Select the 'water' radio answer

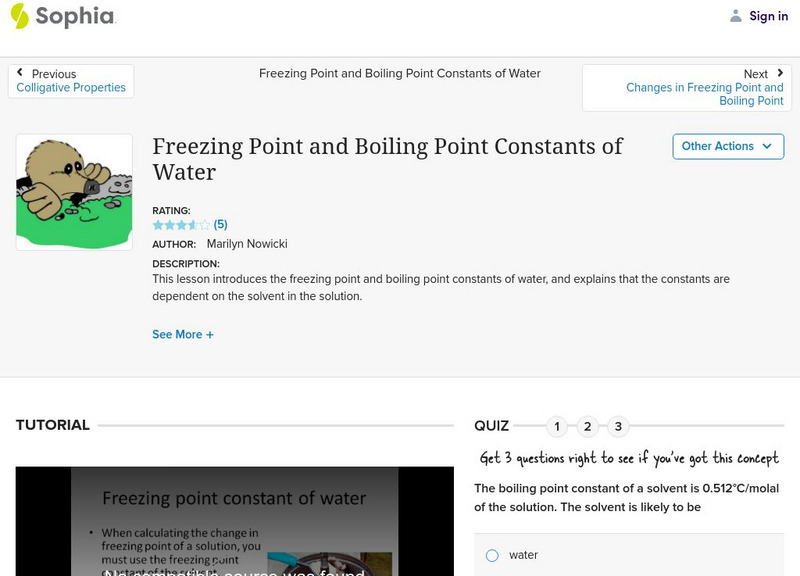(492, 555)
